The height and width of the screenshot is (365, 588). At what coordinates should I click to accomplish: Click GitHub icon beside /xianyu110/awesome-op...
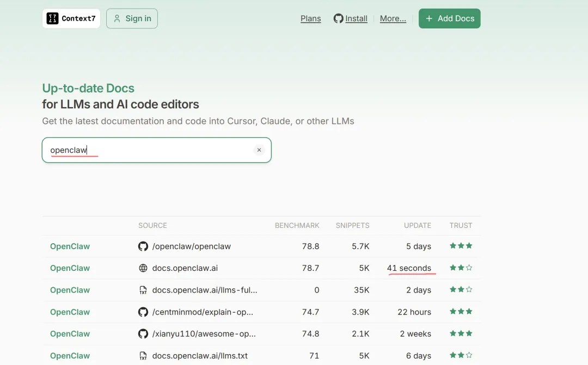coord(143,333)
